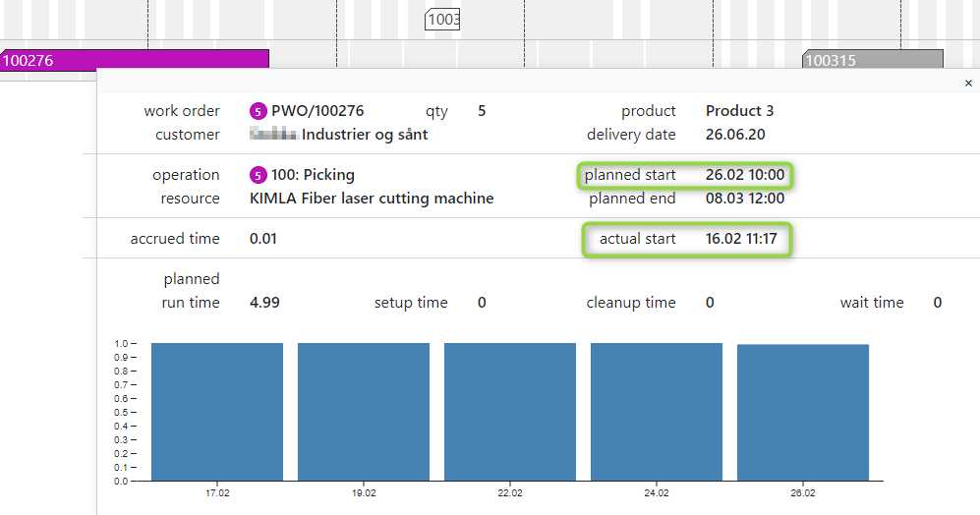Click the chart bar for 24.02
This screenshot has width=980, height=515.
pyautogui.click(x=657, y=411)
